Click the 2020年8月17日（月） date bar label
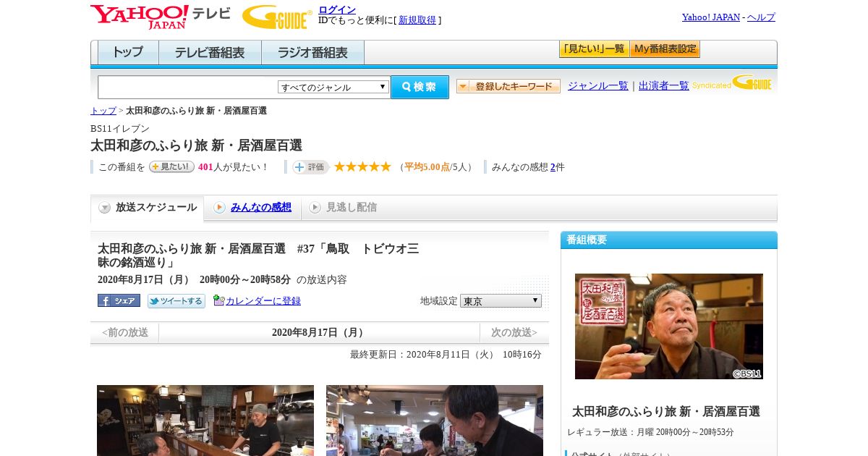This screenshot has width=868, height=456. 319,333
